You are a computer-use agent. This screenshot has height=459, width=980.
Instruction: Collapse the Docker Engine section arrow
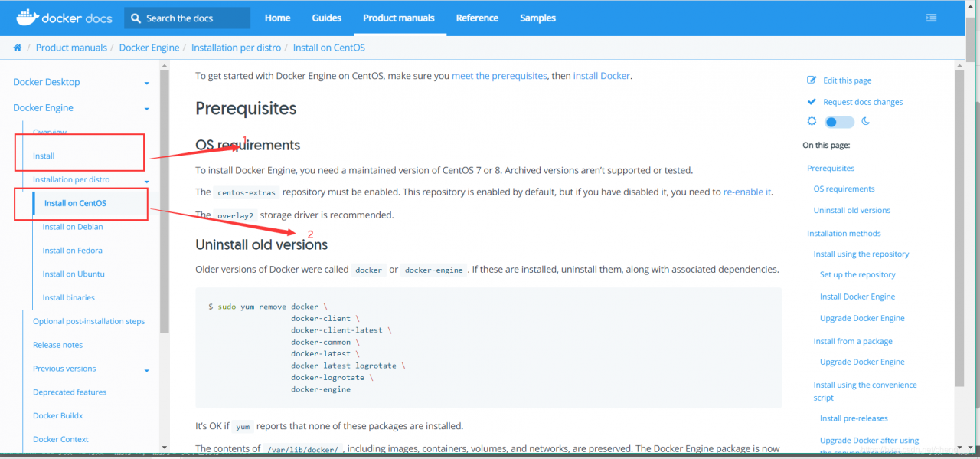(x=147, y=109)
